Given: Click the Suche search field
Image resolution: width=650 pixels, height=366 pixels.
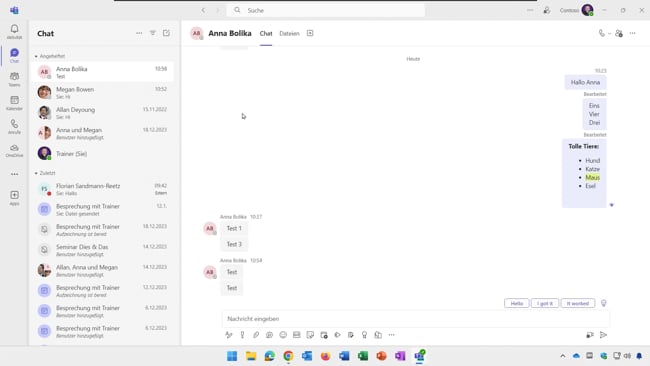Looking at the screenshot, I should [x=325, y=10].
